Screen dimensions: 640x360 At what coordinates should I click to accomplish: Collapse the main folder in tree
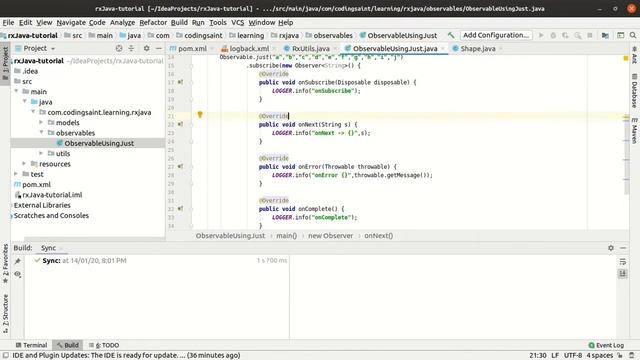point(16,91)
